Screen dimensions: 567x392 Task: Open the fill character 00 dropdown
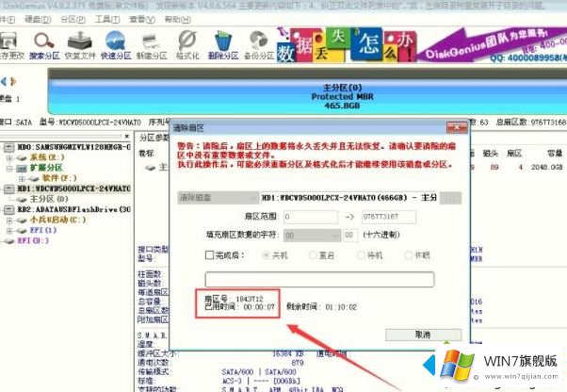[x=312, y=236]
